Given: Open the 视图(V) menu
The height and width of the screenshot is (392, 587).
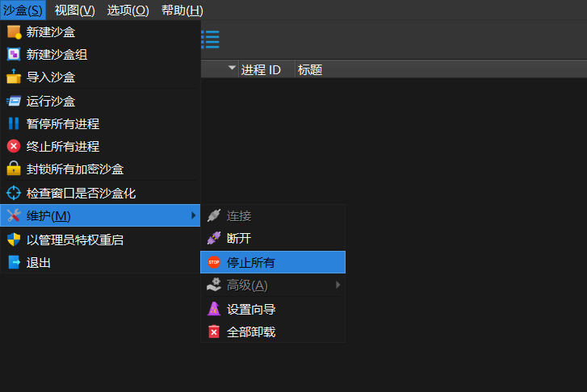Looking at the screenshot, I should click(74, 10).
